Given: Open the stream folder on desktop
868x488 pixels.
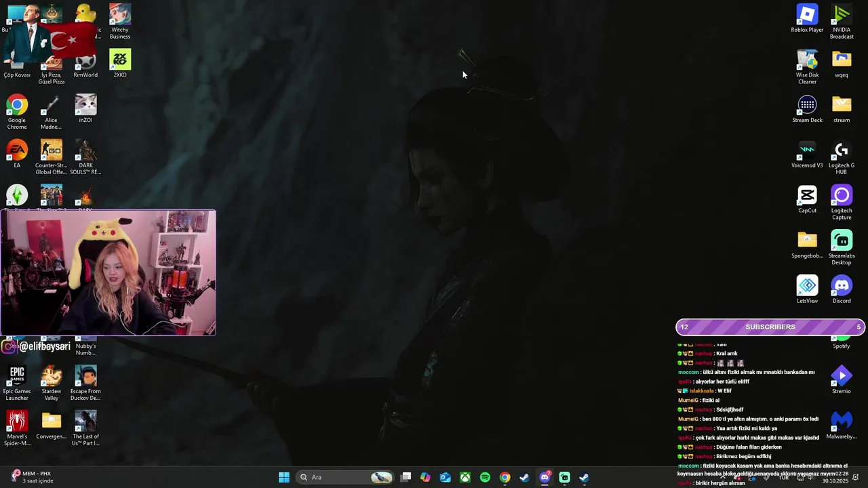Looking at the screenshot, I should (842, 108).
